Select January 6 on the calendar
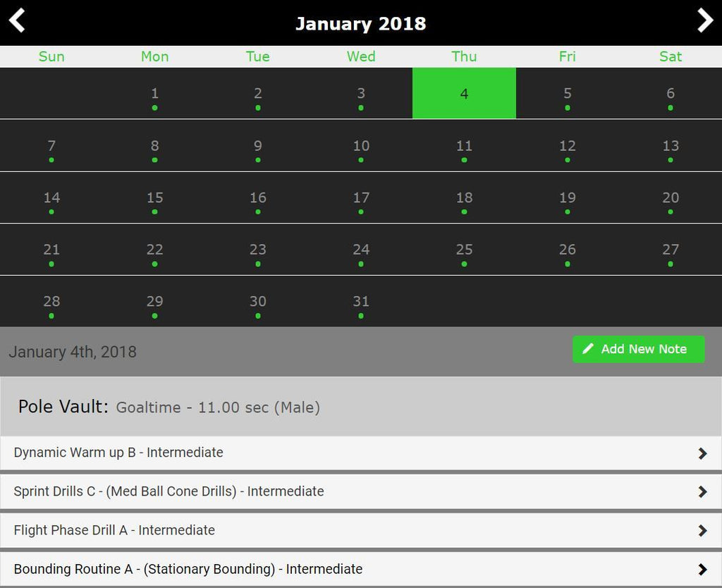 coord(671,94)
